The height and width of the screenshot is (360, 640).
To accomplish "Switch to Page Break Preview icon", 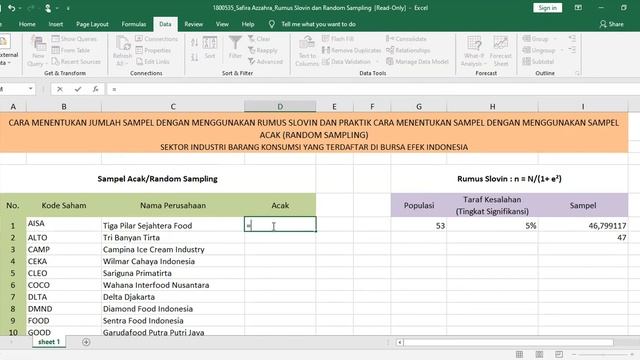I will pos(559,354).
